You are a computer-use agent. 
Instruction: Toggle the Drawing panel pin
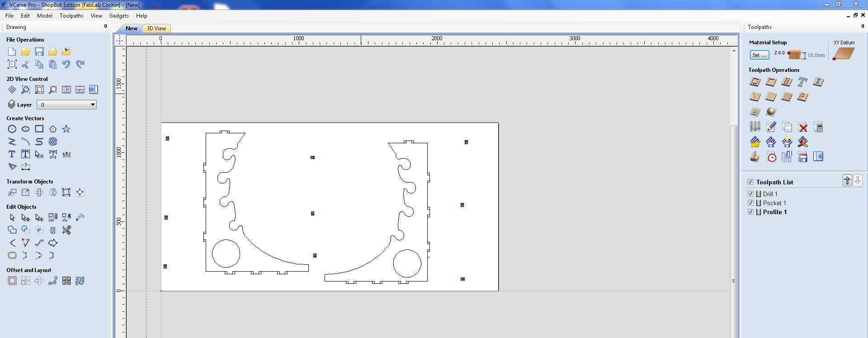pyautogui.click(x=106, y=27)
